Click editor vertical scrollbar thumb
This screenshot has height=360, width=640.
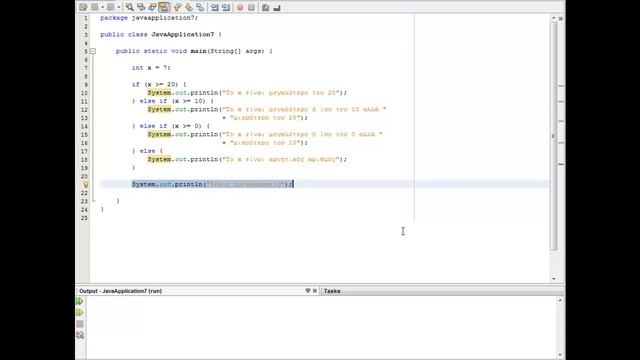click(x=553, y=136)
